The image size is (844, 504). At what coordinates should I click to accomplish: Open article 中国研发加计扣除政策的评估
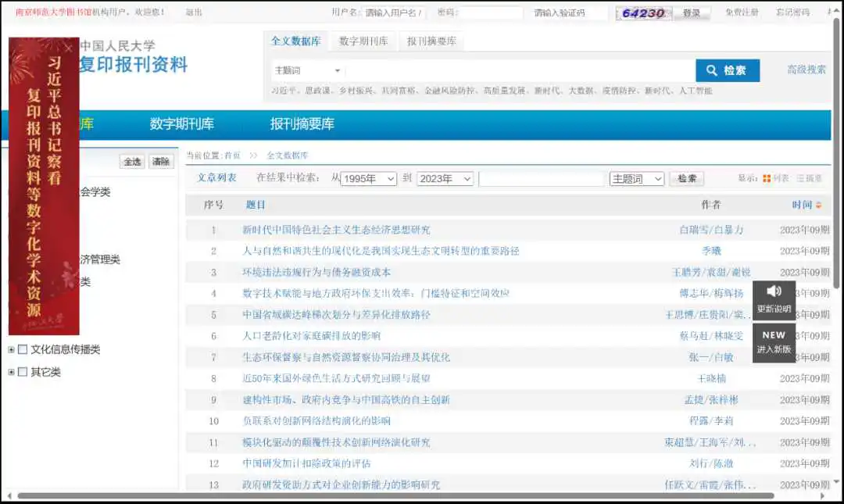coord(306,463)
